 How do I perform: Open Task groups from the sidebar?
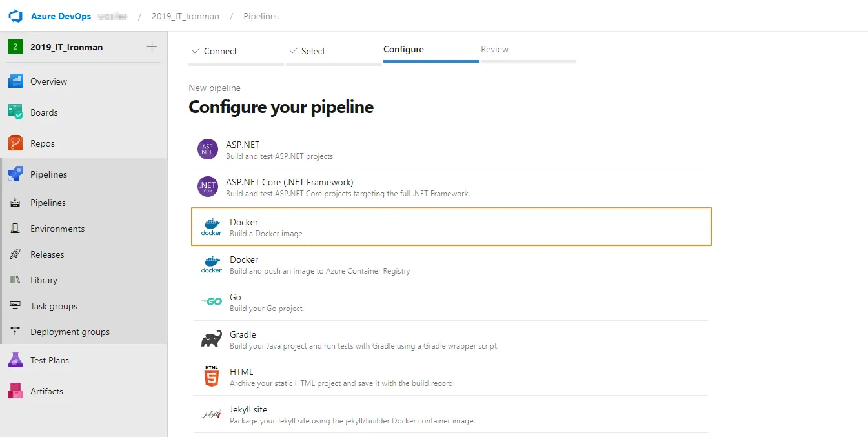[x=54, y=305]
